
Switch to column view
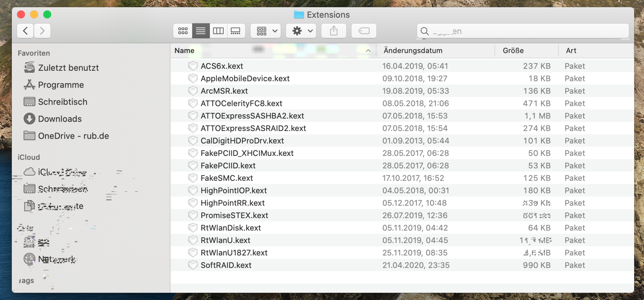(x=218, y=31)
